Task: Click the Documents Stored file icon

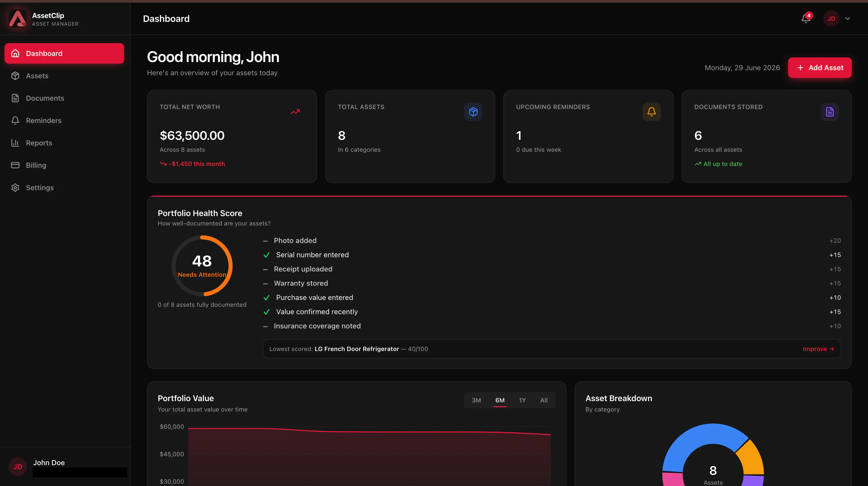Action: coord(830,112)
